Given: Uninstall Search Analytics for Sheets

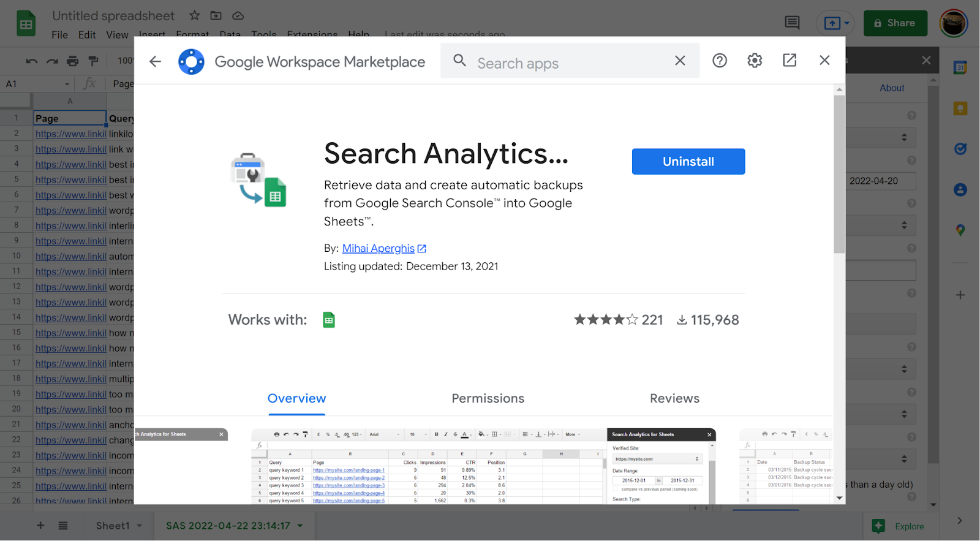Looking at the screenshot, I should point(688,162).
